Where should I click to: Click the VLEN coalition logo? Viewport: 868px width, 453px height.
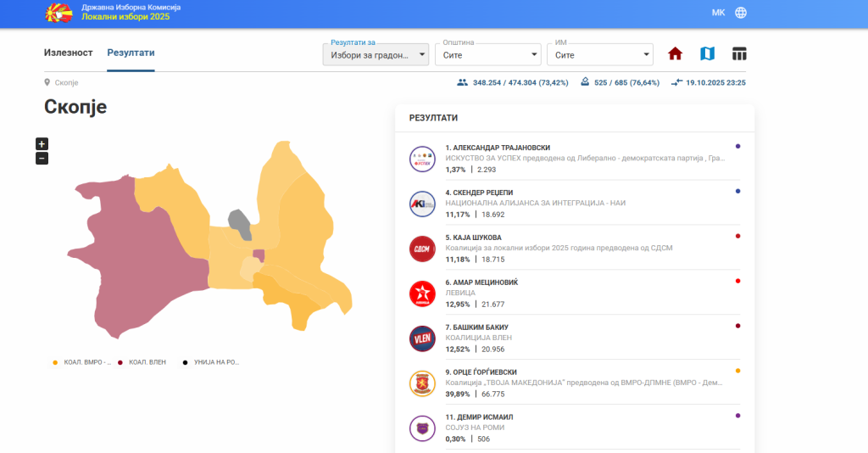tap(421, 338)
